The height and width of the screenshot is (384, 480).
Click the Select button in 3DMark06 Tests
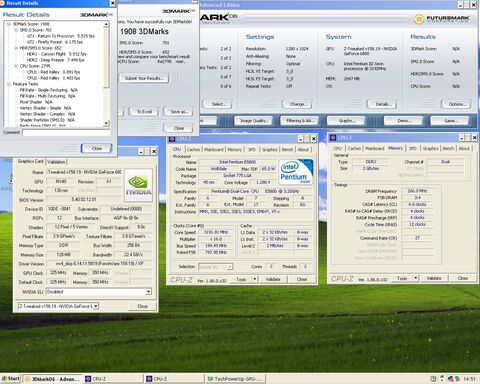(x=217, y=104)
